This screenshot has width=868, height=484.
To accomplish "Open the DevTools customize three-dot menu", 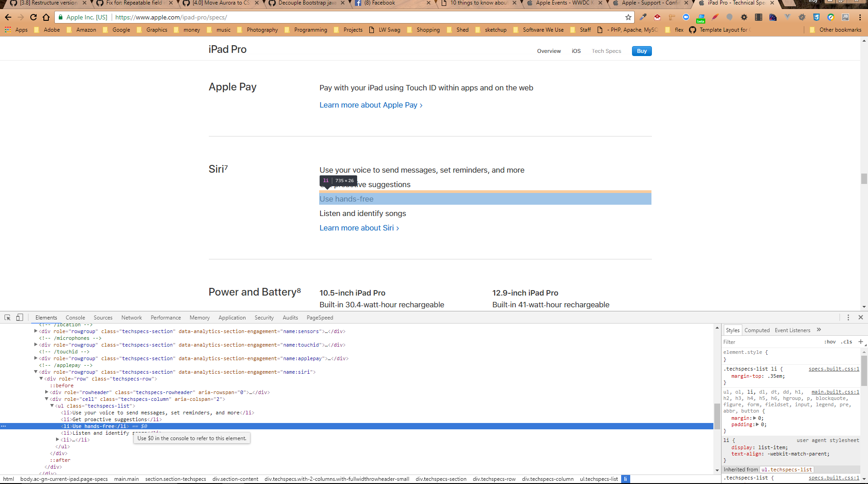I will 848,318.
